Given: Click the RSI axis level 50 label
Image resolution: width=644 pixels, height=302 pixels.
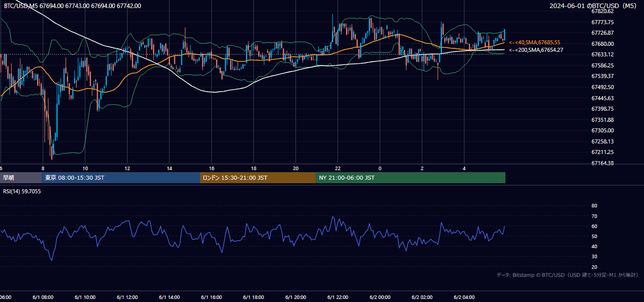Looking at the screenshot, I should coord(594,236).
